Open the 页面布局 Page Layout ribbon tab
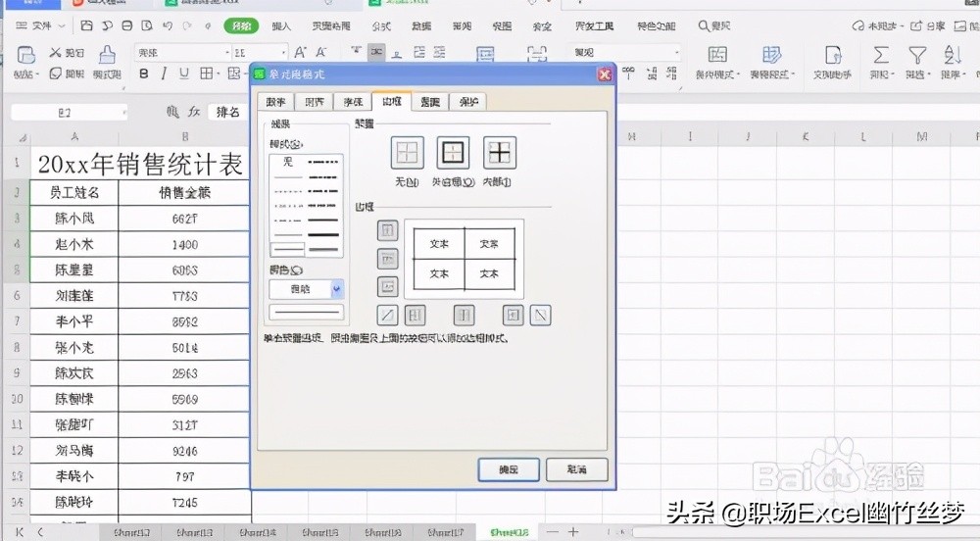980x541 pixels. (x=331, y=26)
